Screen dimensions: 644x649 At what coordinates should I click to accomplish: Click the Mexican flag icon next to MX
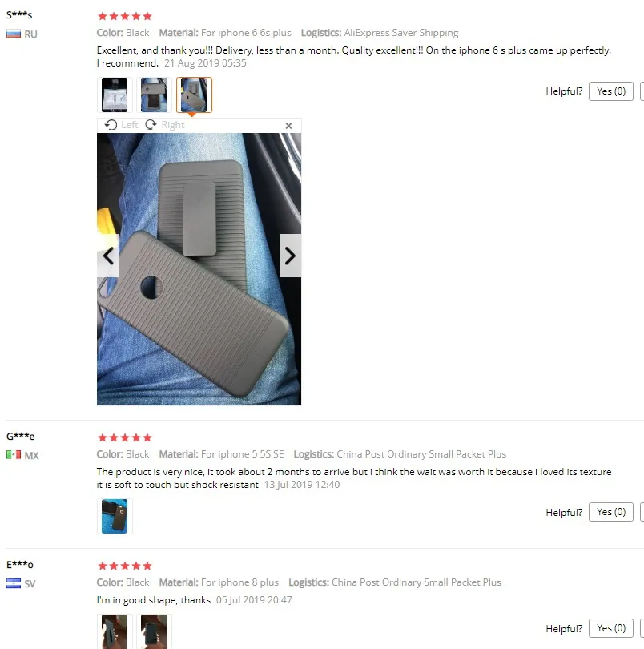[14, 455]
